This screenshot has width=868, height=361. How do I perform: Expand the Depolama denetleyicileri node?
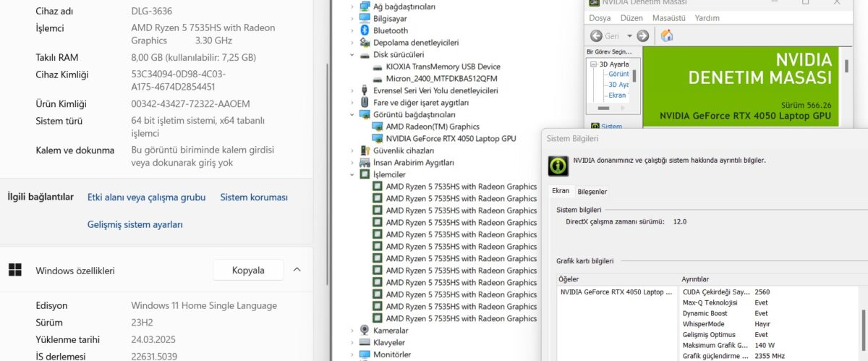click(352, 43)
